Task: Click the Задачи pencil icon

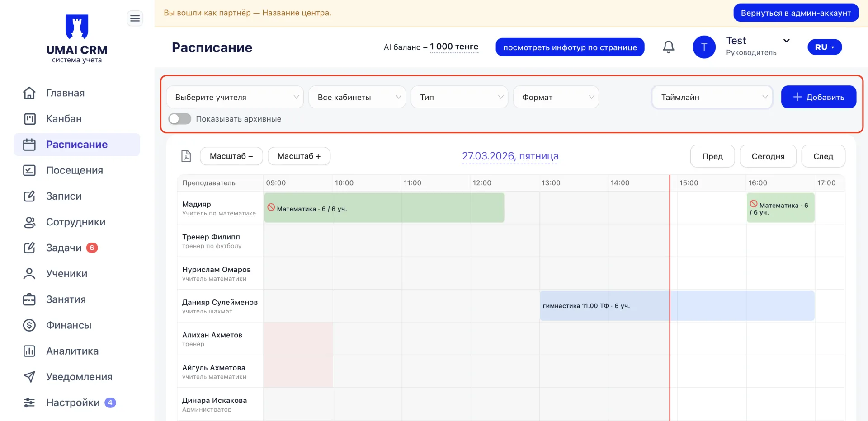Action: pos(29,248)
